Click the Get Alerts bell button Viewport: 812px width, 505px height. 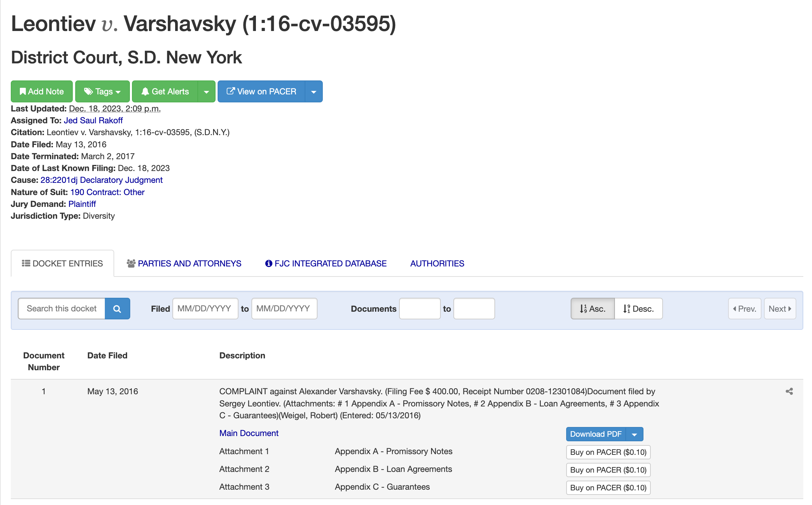165,92
